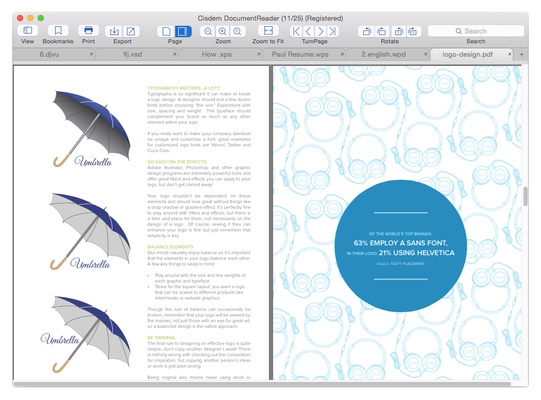Open the flj.vsd tab

click(132, 54)
